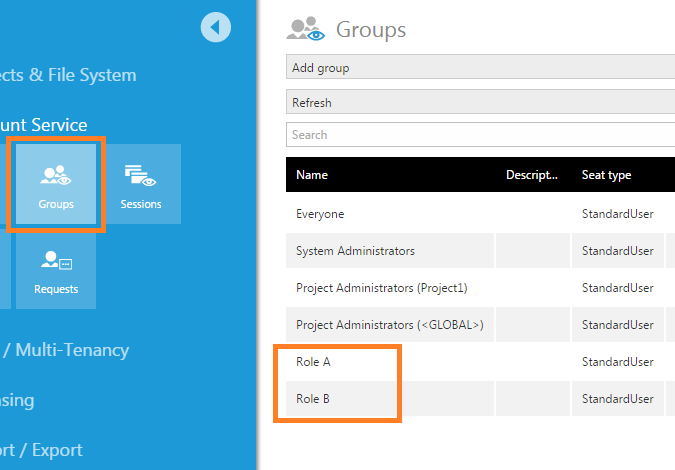
Task: Open the Groups tile
Action: pos(56,185)
